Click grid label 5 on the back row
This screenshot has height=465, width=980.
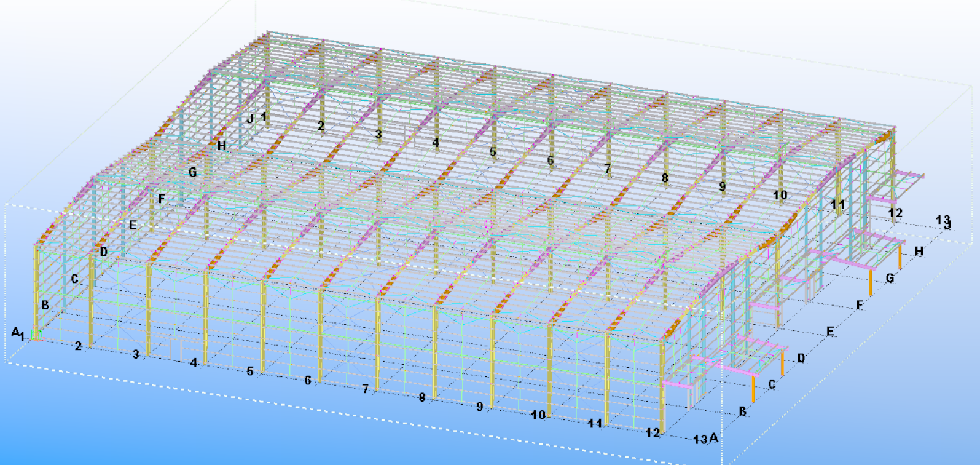coord(493,151)
